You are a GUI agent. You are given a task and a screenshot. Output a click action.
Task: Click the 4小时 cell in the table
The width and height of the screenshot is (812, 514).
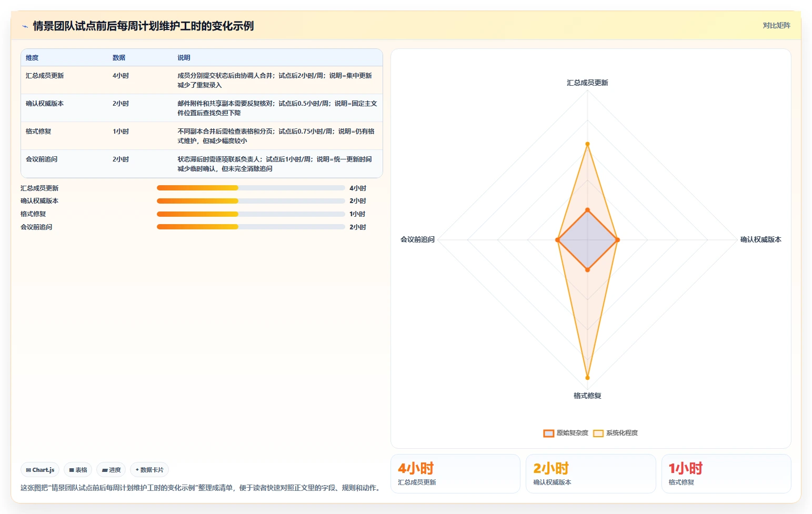pyautogui.click(x=121, y=76)
